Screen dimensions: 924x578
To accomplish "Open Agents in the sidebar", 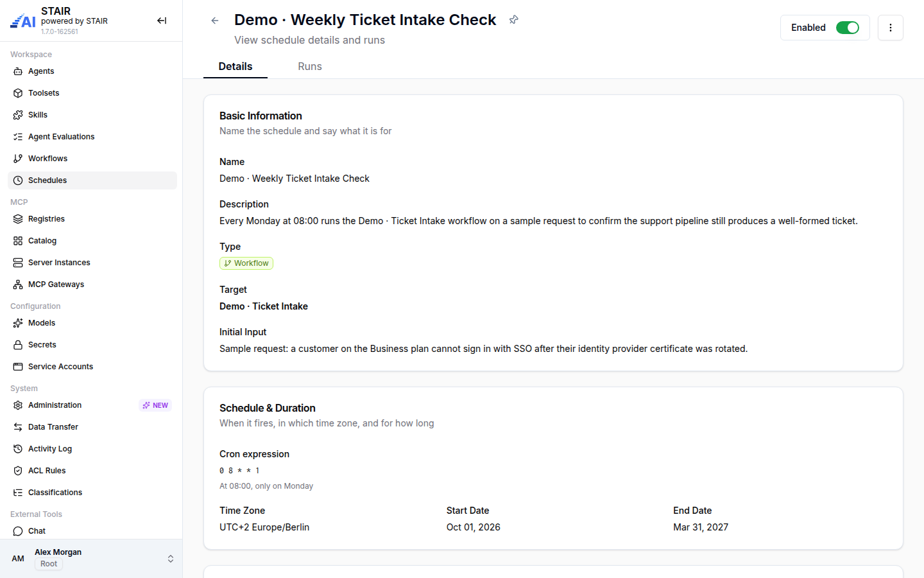I will 92,71.
